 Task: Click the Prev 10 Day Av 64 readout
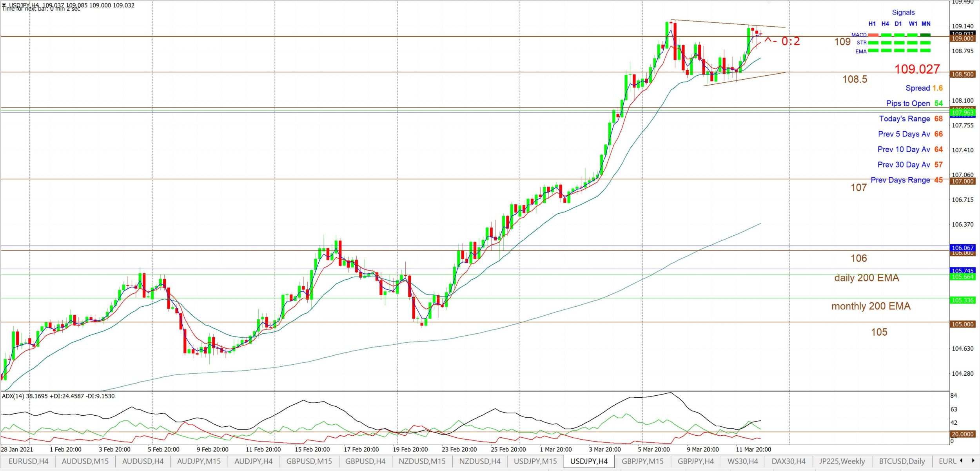pos(910,149)
